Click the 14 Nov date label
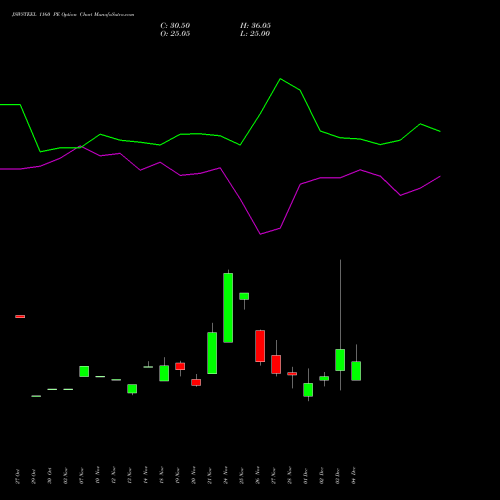 [146, 476]
